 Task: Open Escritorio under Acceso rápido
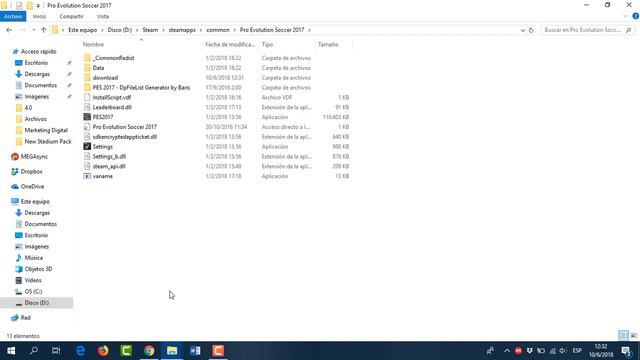pyautogui.click(x=36, y=63)
